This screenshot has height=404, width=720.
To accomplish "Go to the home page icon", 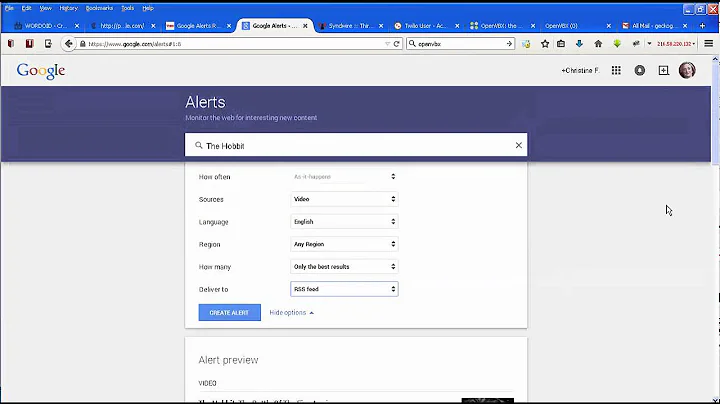I will pyautogui.click(x=598, y=44).
